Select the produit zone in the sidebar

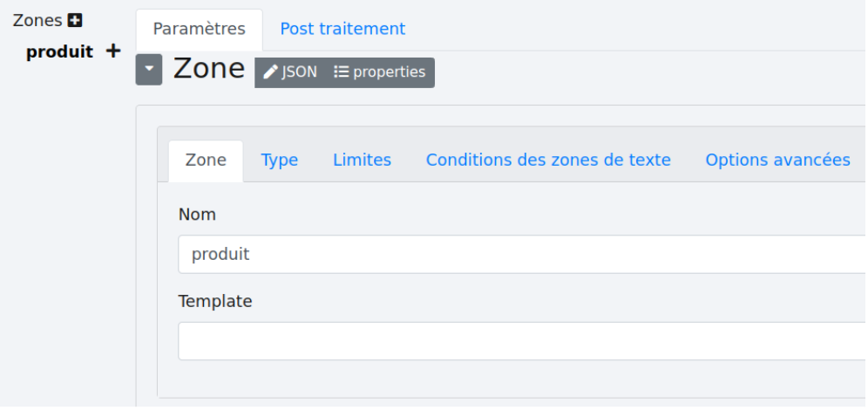click(x=59, y=51)
